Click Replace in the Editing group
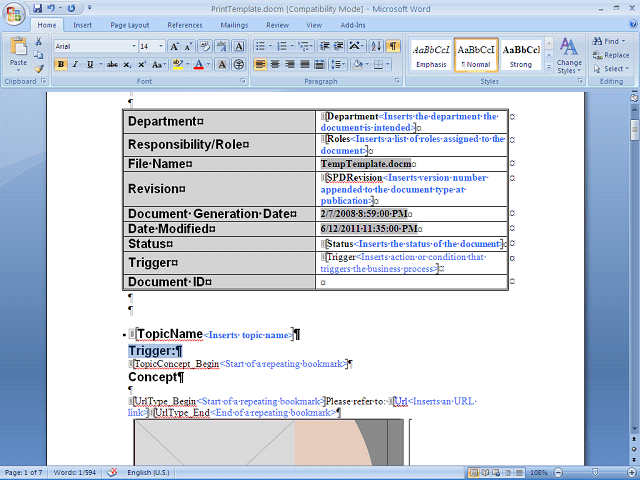640x480 pixels. 611,55
